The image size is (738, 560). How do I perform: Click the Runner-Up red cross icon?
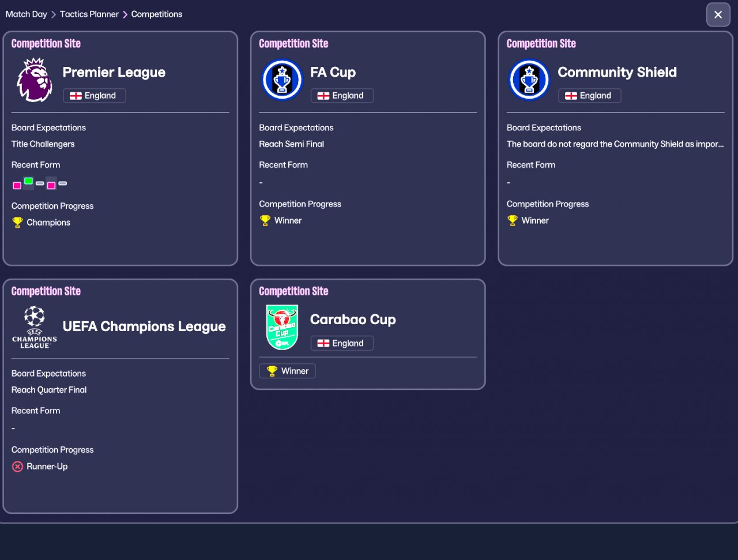click(x=17, y=467)
